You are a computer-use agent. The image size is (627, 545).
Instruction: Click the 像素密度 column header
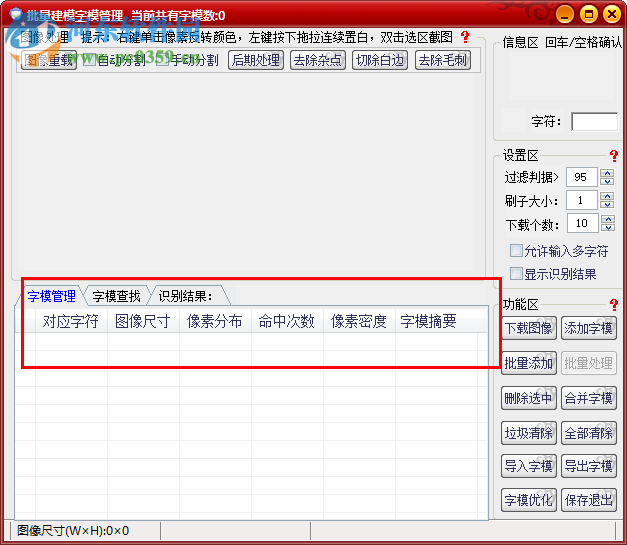tap(359, 321)
